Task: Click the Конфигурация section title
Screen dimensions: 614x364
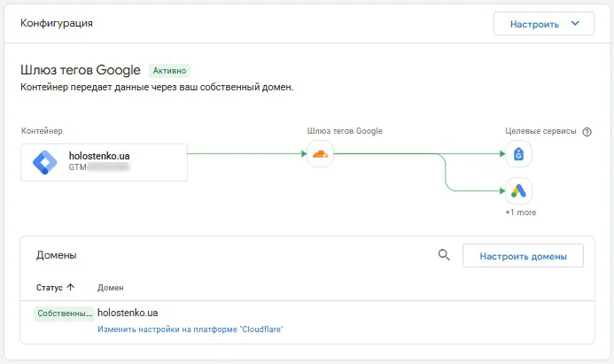Action: [x=57, y=24]
